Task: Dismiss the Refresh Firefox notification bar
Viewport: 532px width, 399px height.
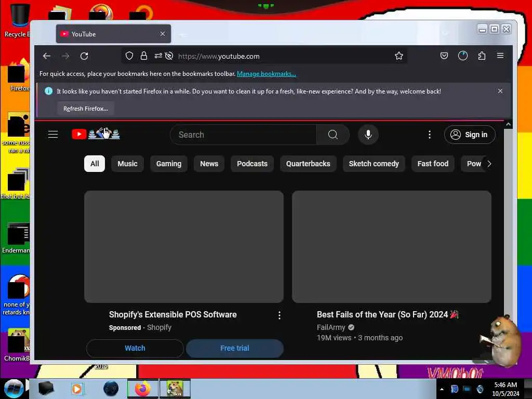Action: pyautogui.click(x=500, y=91)
